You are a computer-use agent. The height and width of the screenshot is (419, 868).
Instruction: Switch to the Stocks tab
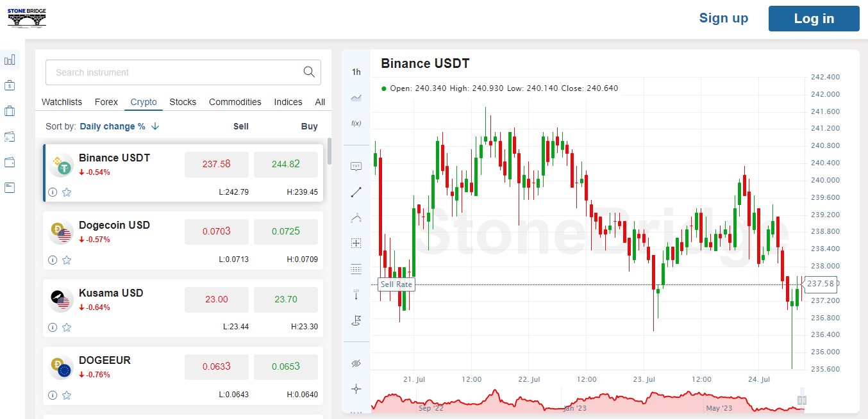click(x=183, y=102)
